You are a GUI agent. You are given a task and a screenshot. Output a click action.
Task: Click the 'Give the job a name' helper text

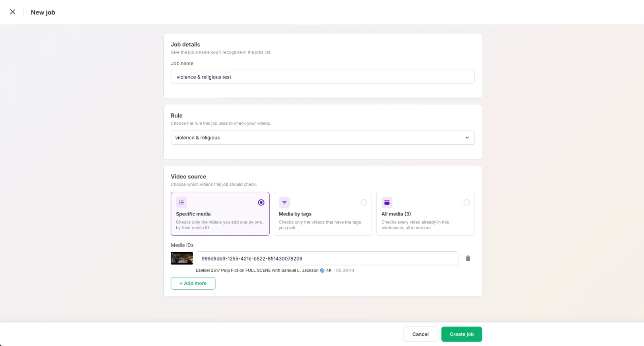click(x=221, y=52)
